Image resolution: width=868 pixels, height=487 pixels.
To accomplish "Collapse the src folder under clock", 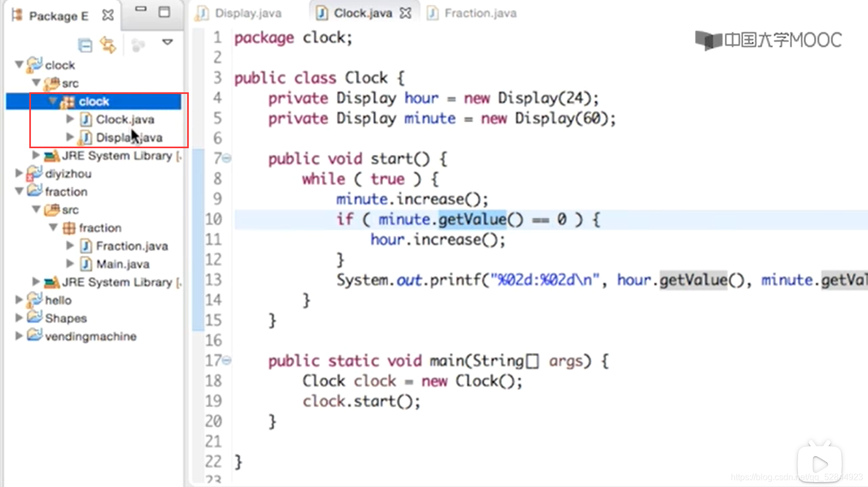I will (36, 83).
